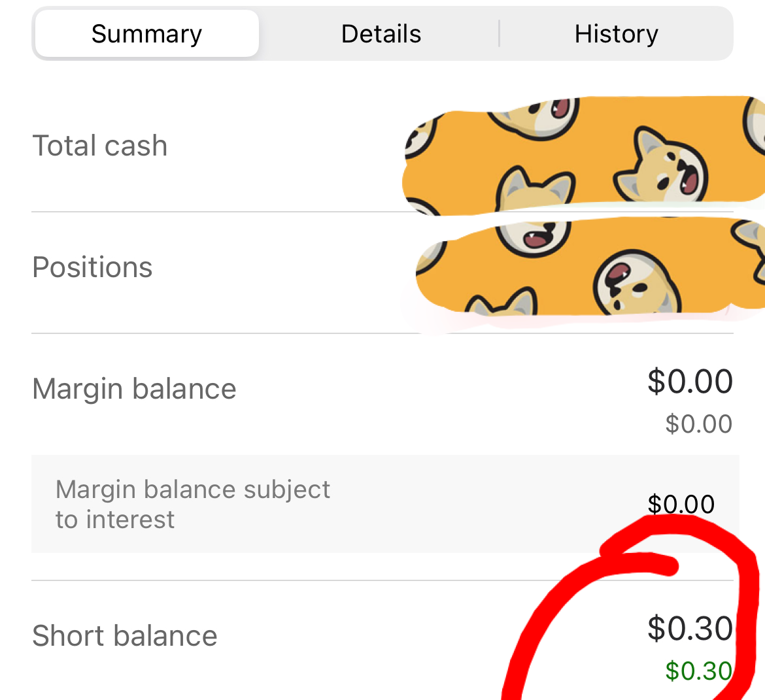Click the open-mouthed shiba face near Positions
Viewport: 765px width, 700px height.
pos(534,238)
